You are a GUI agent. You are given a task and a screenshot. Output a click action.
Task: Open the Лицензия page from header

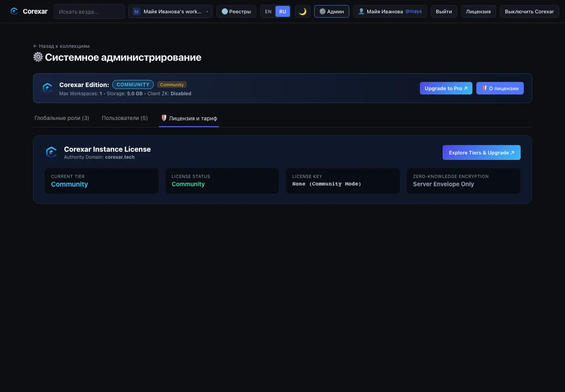click(x=478, y=11)
